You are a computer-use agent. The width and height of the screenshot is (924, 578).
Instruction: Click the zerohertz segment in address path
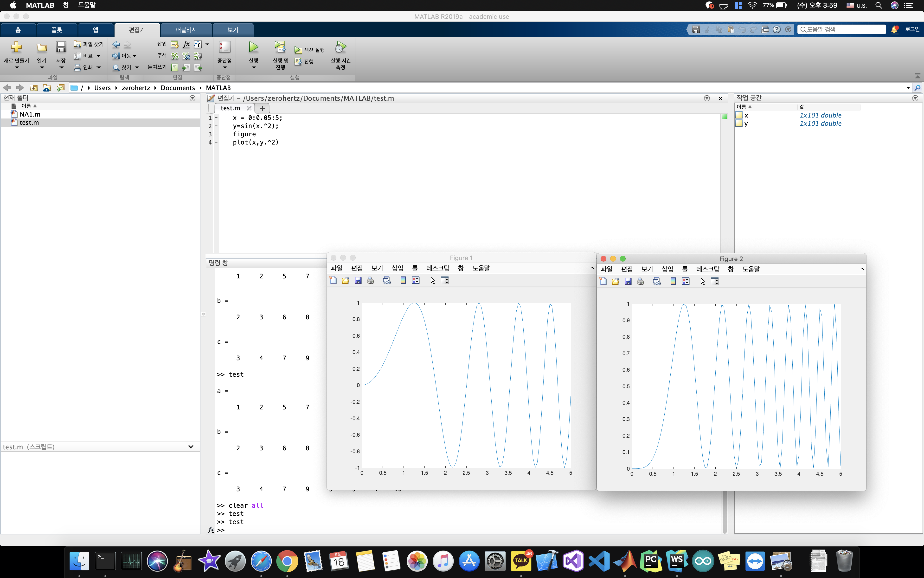click(x=136, y=88)
